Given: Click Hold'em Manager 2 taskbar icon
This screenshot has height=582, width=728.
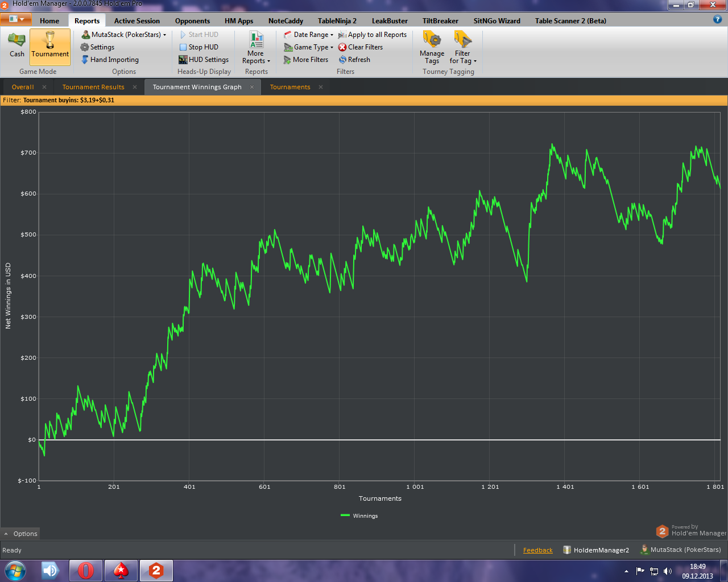Looking at the screenshot, I should pos(156,570).
